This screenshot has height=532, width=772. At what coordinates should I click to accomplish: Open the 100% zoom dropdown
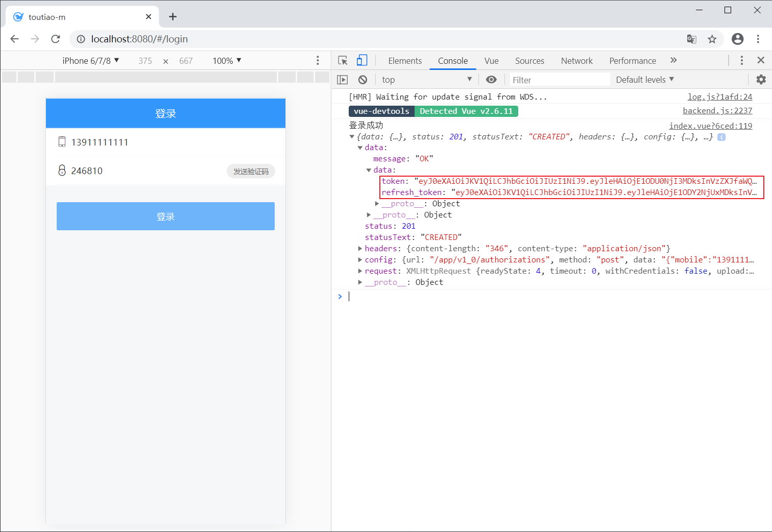(227, 61)
